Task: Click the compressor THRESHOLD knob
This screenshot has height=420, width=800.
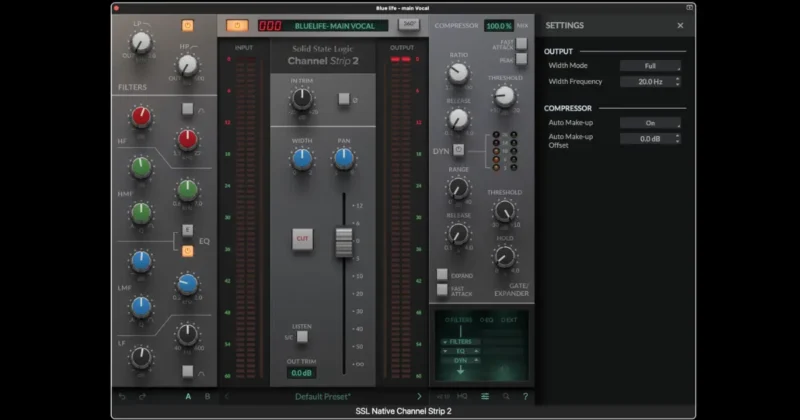Action: 505,96
